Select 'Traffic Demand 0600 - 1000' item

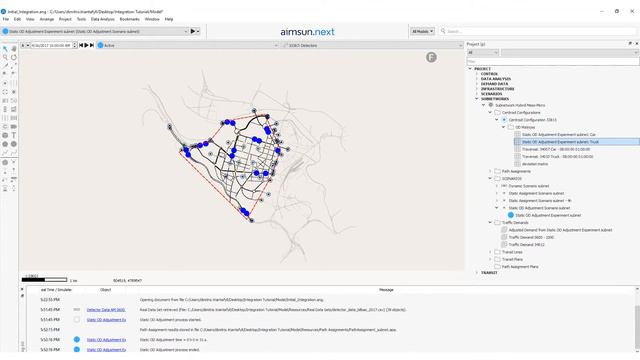click(531, 238)
